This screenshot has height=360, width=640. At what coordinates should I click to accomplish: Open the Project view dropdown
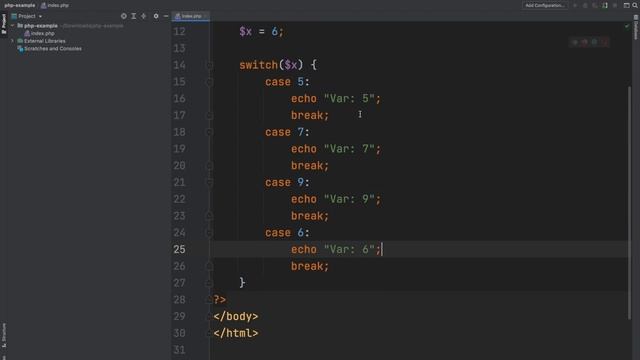[27, 16]
